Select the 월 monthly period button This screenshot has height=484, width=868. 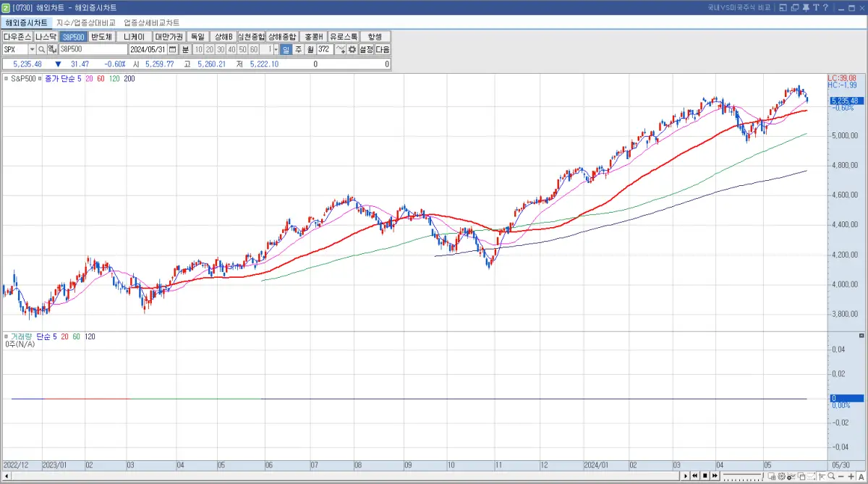310,49
